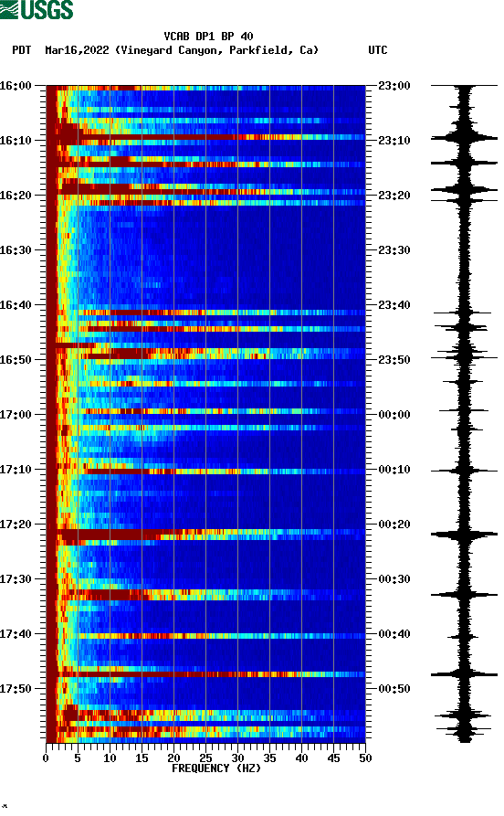Click the 10 Hz frequency tick label
504x816 pixels.
pos(110,758)
